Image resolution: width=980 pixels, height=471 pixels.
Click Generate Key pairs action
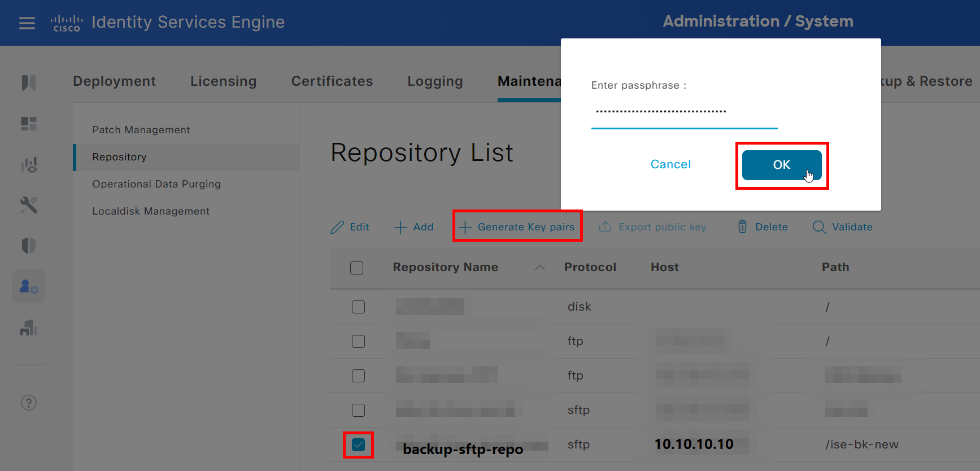coord(517,227)
